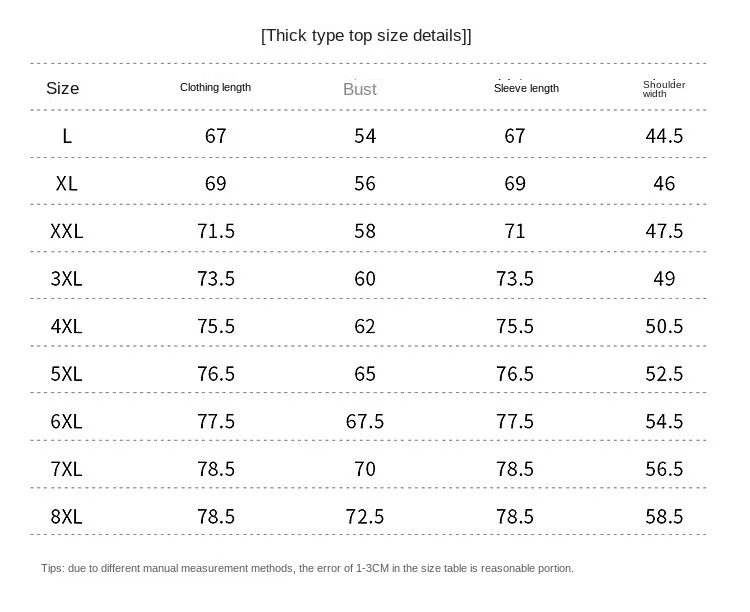This screenshot has height=612, width=750.
Task: Click the 72.5 bust value for 8XL
Action: click(x=365, y=516)
